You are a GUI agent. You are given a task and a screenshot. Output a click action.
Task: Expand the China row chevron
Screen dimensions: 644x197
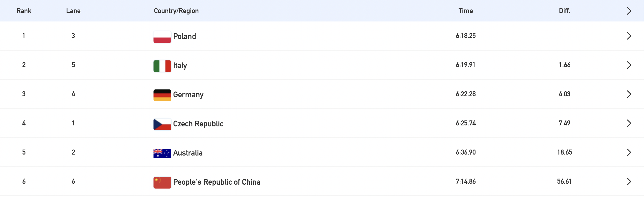pos(629,181)
